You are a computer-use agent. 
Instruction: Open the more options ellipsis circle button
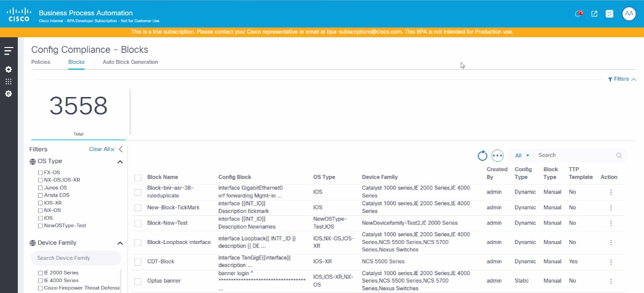point(497,156)
